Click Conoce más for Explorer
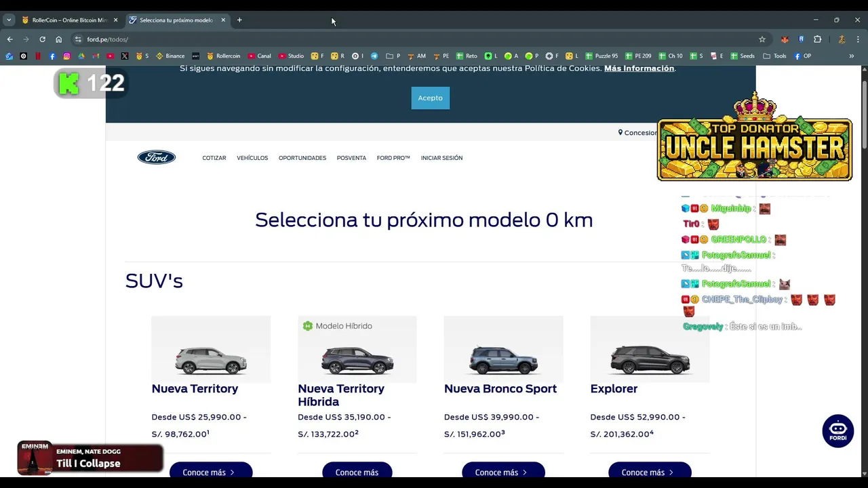 (x=650, y=472)
